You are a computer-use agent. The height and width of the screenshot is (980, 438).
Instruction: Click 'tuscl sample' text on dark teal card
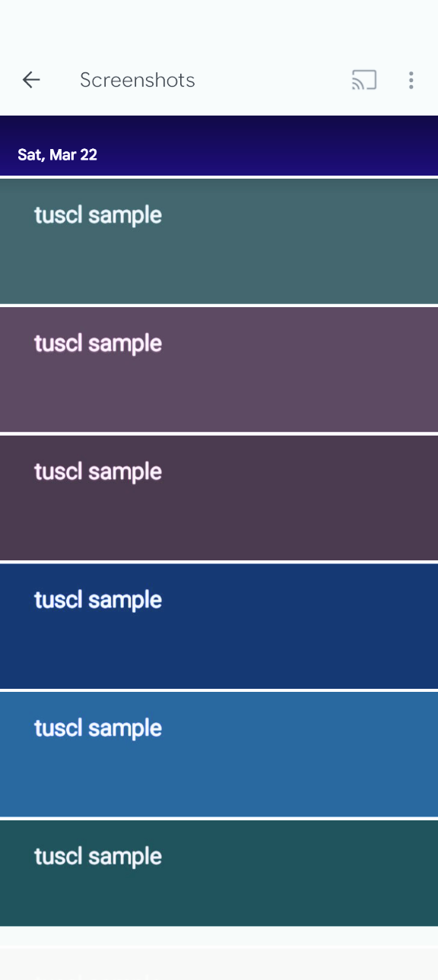(x=98, y=857)
